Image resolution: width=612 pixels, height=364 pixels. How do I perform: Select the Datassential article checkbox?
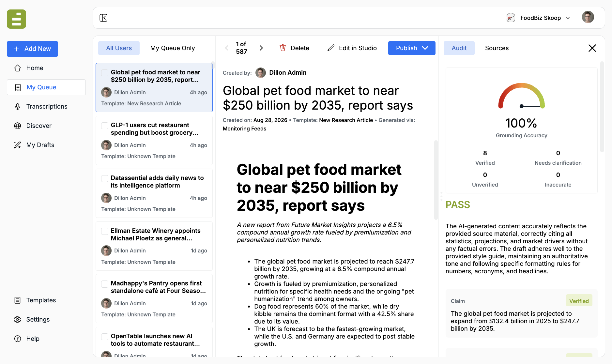(105, 178)
